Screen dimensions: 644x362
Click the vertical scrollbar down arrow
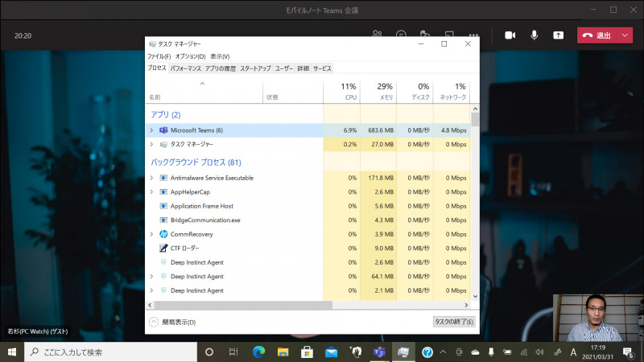475,296
